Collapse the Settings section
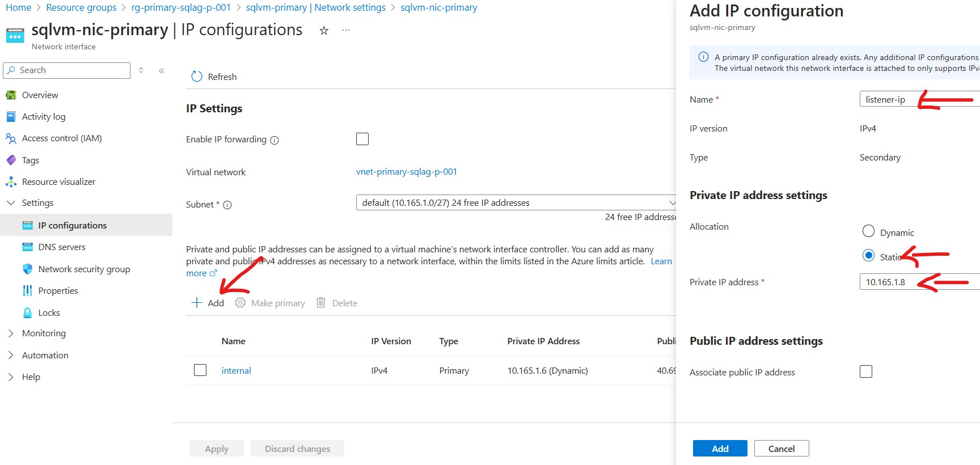 [x=10, y=203]
